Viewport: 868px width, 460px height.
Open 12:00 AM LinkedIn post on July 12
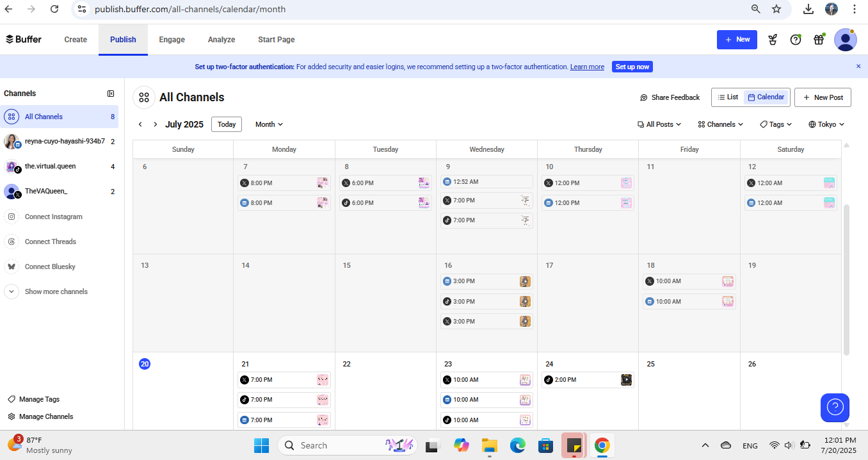pos(791,203)
